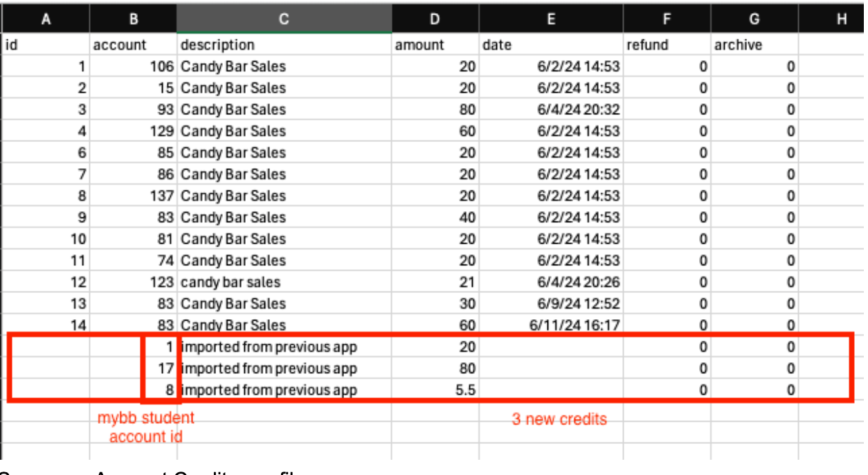Click amount 60 in account 129 row

pyautogui.click(x=435, y=131)
